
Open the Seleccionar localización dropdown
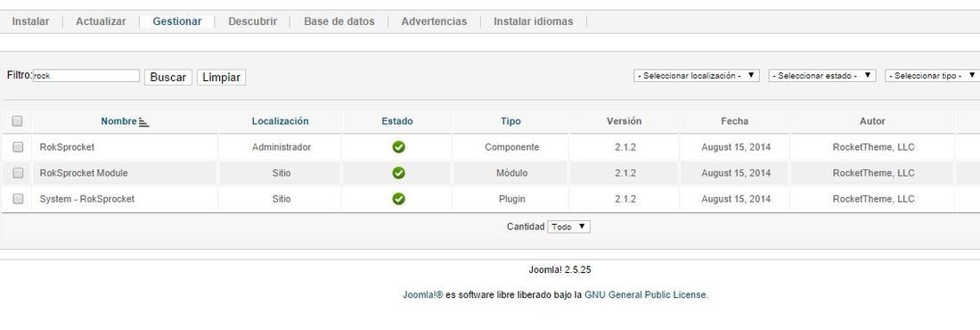pyautogui.click(x=697, y=75)
